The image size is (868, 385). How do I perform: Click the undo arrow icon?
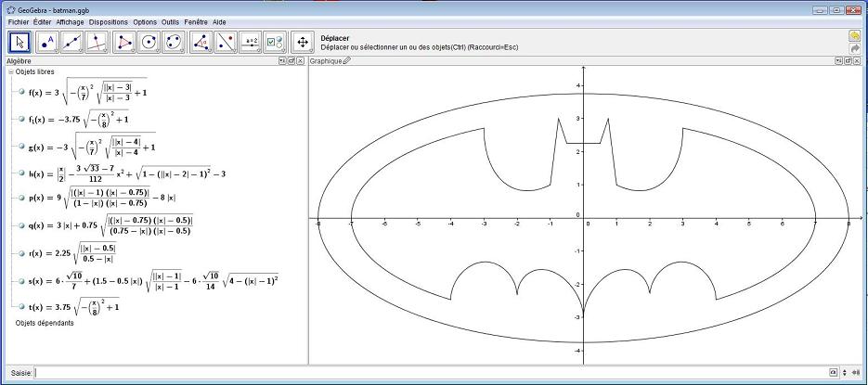pos(854,35)
